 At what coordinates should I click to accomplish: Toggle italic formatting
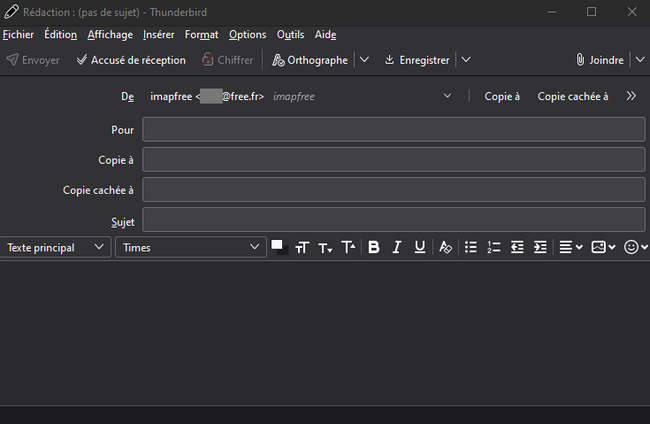click(397, 247)
